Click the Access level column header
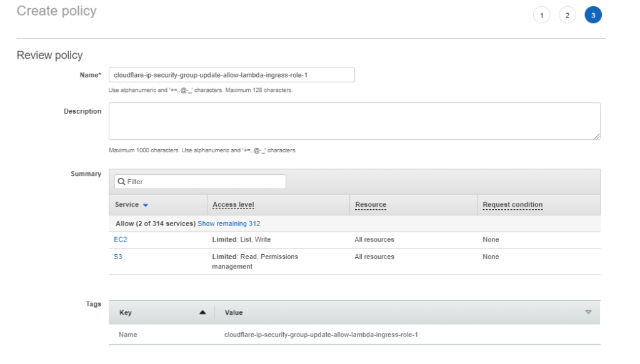Image resolution: width=640 pixels, height=364 pixels. coord(233,205)
